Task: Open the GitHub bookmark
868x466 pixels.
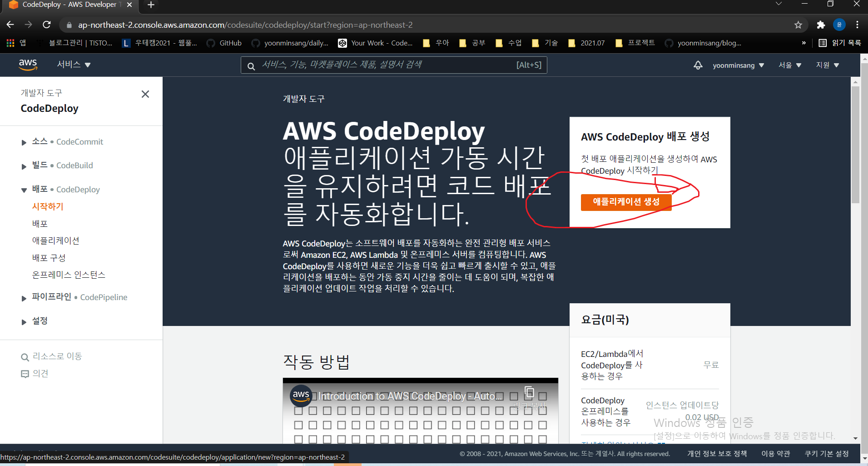Action: (x=224, y=43)
